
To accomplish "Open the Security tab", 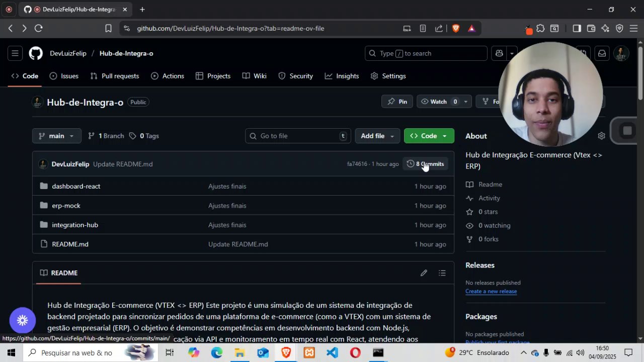I will [x=295, y=76].
